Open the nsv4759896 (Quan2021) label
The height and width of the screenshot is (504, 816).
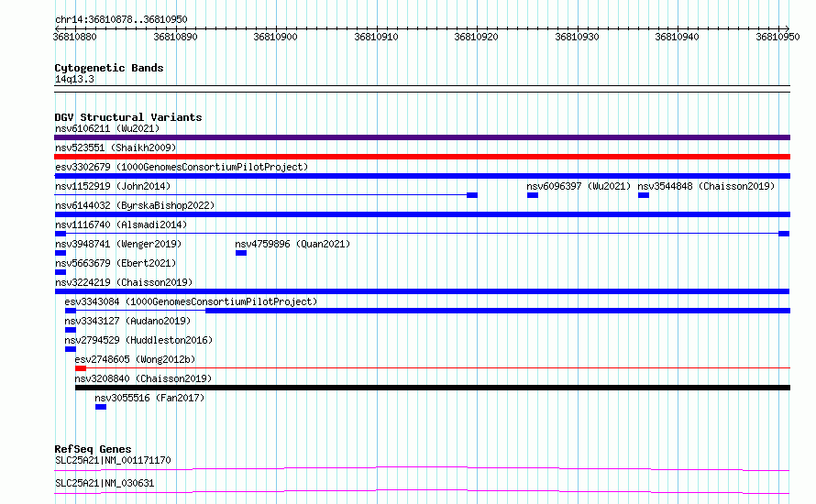(292, 244)
